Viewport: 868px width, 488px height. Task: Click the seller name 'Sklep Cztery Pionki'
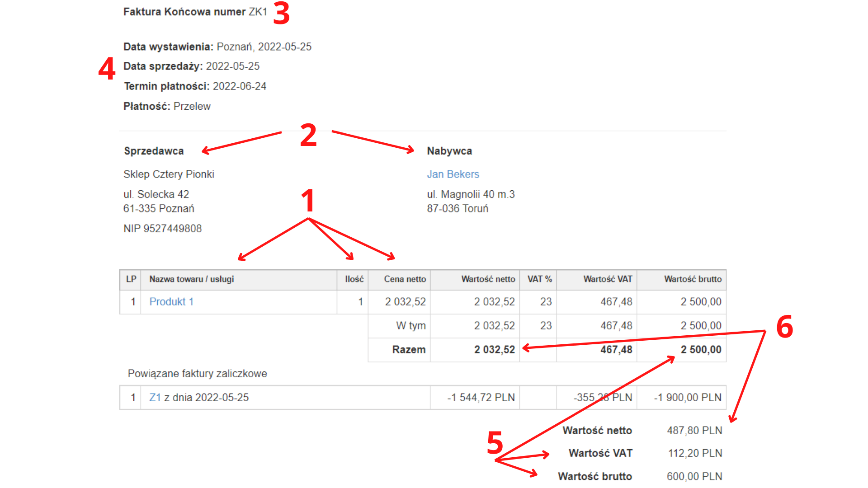pyautogui.click(x=169, y=174)
